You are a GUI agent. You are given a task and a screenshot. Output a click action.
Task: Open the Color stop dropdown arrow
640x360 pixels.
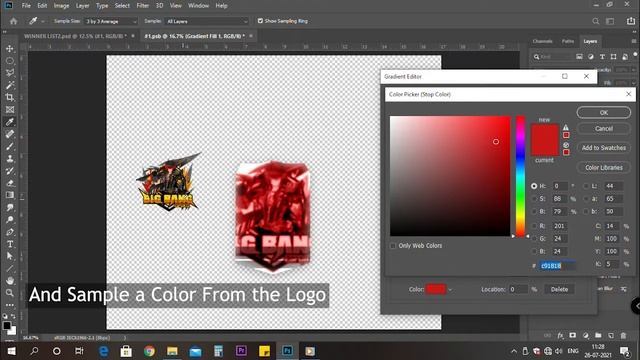[x=450, y=289]
